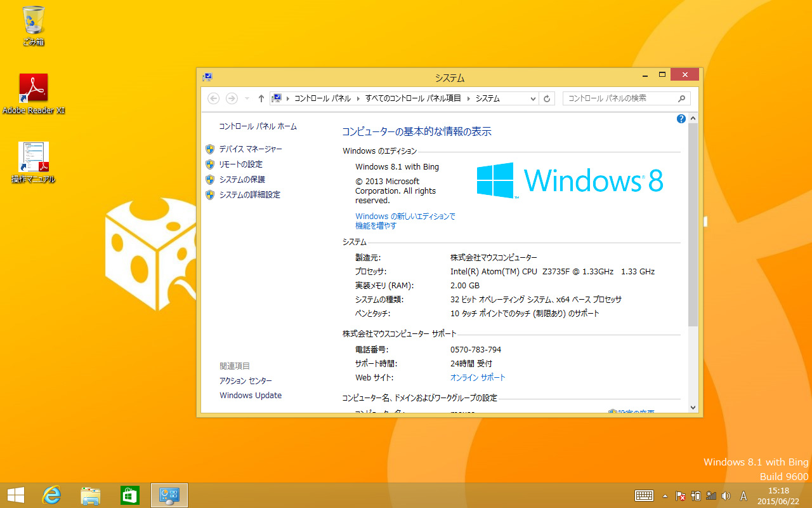Open the touch keyboard icon in the taskbar
Screen dimensions: 812x508
(645, 496)
